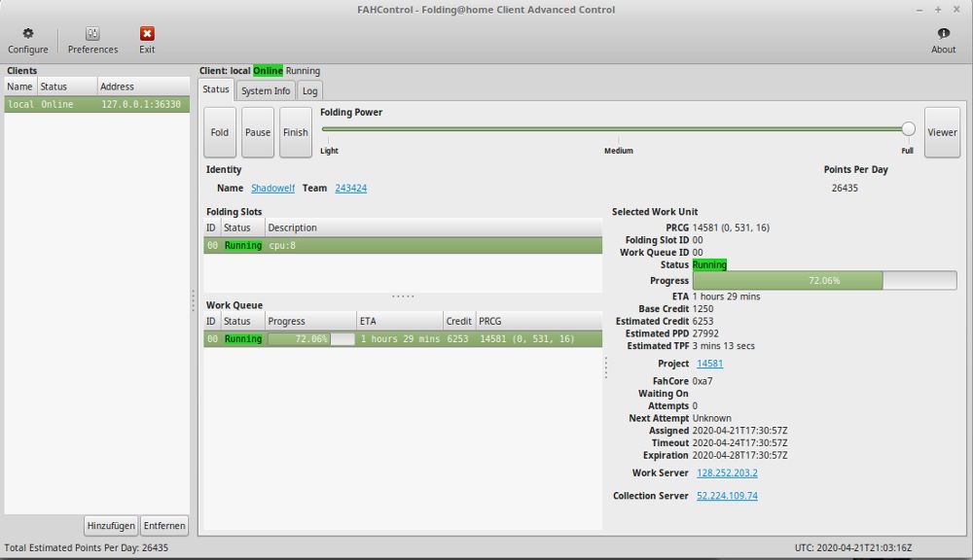The width and height of the screenshot is (973, 560).
Task: Open the Configure gear icon
Action: [28, 33]
